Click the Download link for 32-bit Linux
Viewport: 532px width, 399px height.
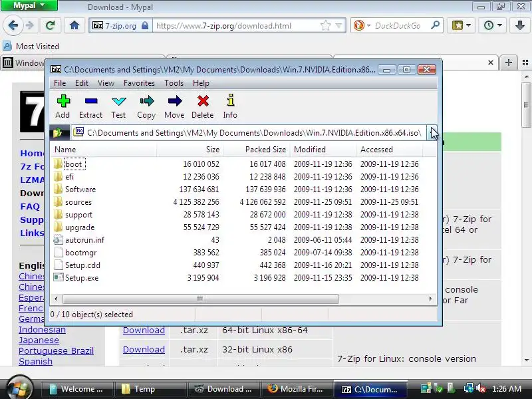click(144, 350)
